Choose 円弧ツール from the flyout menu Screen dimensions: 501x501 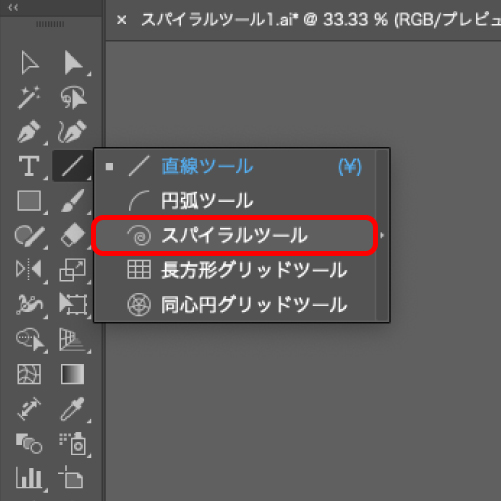(235, 201)
